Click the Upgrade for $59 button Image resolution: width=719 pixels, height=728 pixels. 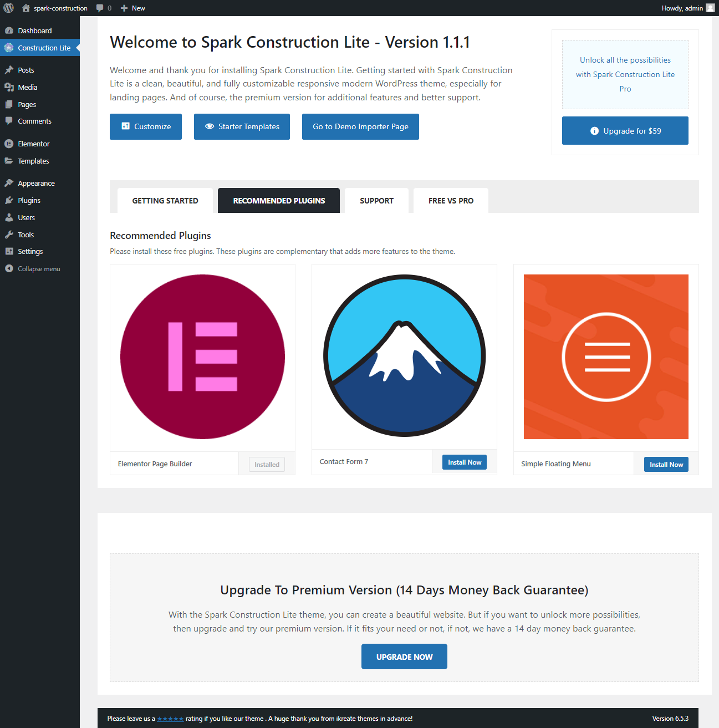click(x=625, y=131)
